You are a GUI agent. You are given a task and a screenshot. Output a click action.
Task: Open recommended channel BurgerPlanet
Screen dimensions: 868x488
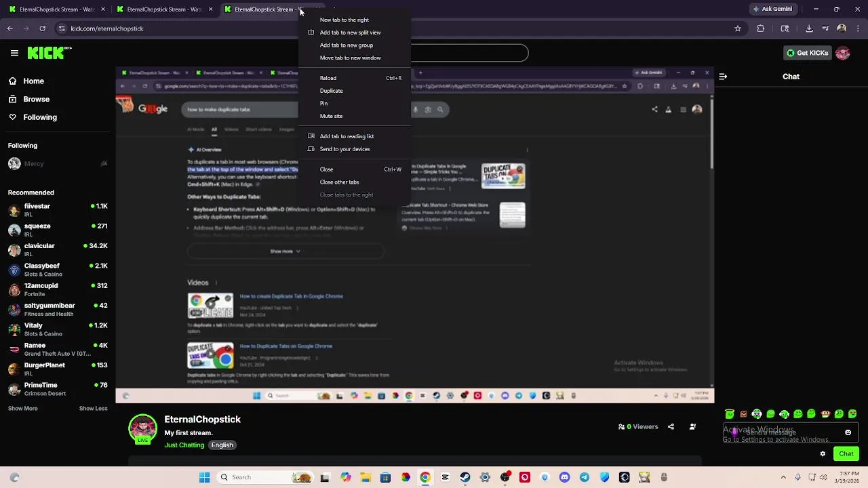click(57, 369)
